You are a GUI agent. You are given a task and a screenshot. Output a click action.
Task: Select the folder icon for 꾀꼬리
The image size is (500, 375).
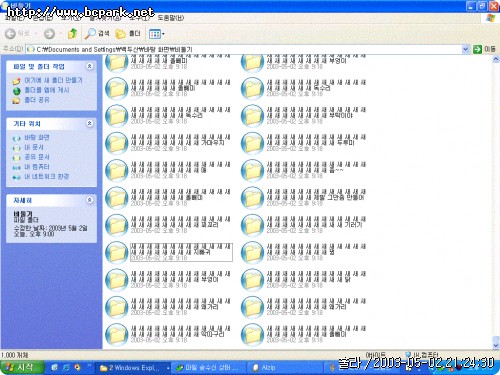point(117,225)
